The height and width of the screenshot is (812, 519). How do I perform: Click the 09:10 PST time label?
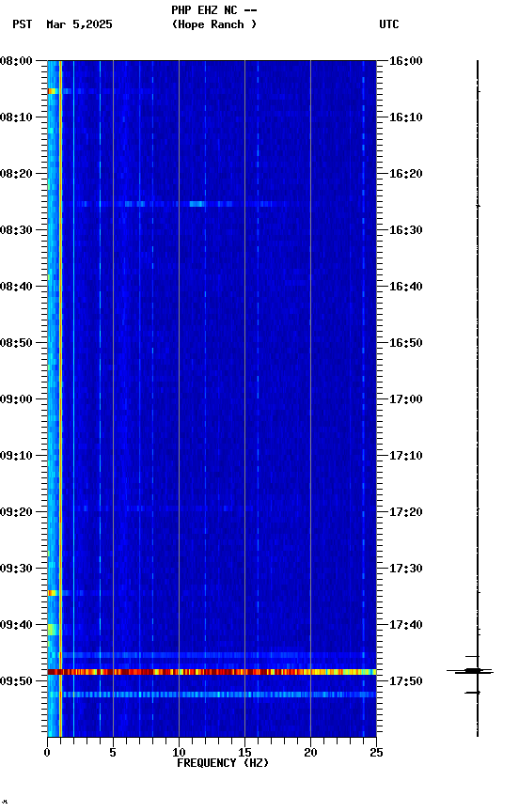pyautogui.click(x=16, y=456)
